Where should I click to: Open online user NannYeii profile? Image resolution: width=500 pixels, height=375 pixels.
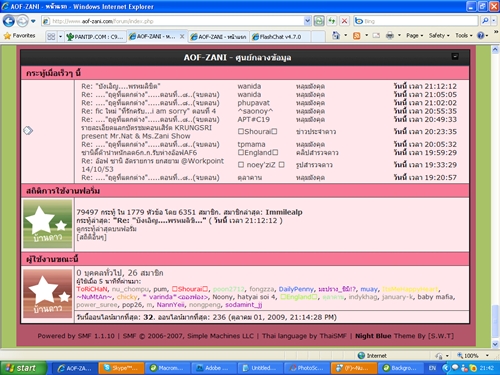pos(170,305)
